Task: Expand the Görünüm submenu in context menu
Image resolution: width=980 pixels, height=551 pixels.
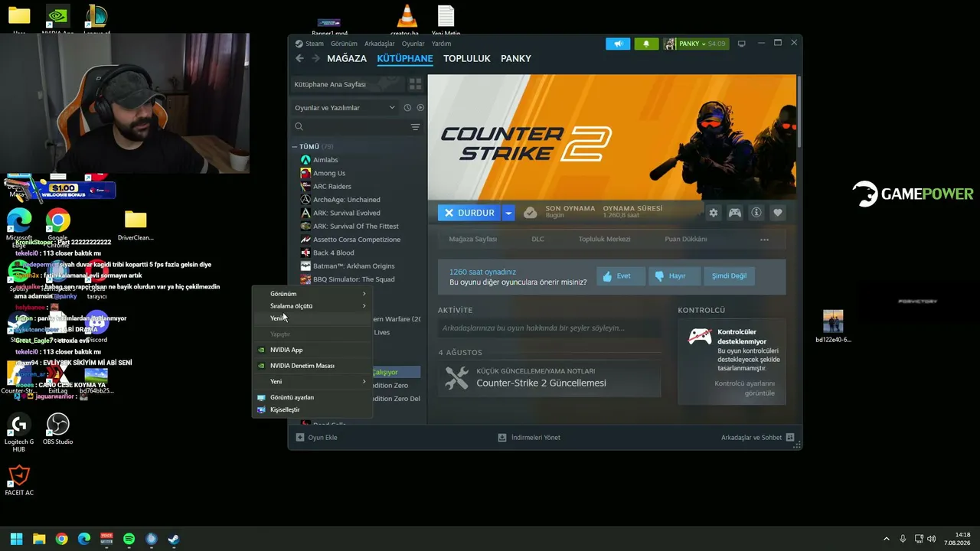Action: pyautogui.click(x=312, y=294)
